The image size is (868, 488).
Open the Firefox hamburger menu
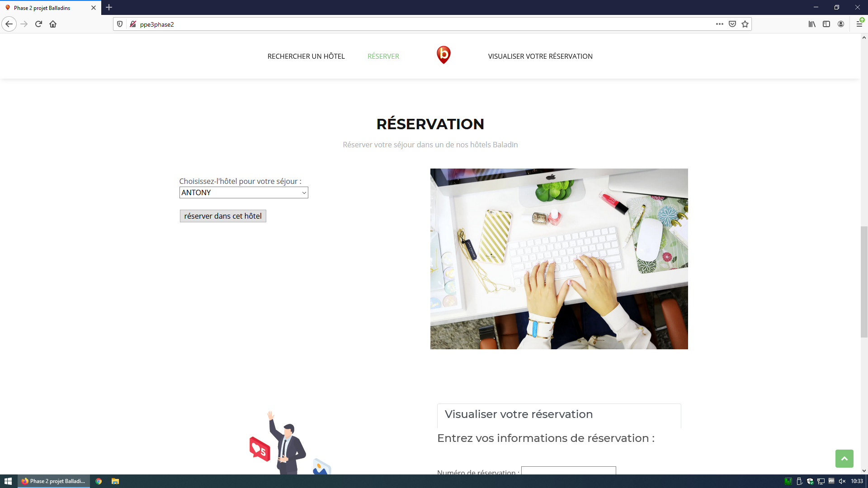tap(859, 24)
